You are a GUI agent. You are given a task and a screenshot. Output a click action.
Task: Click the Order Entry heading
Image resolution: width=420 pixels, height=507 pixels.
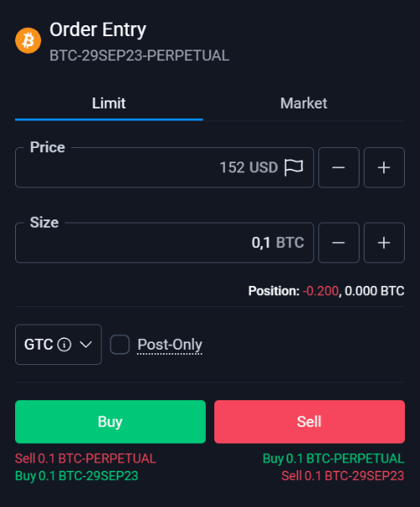coord(98,30)
